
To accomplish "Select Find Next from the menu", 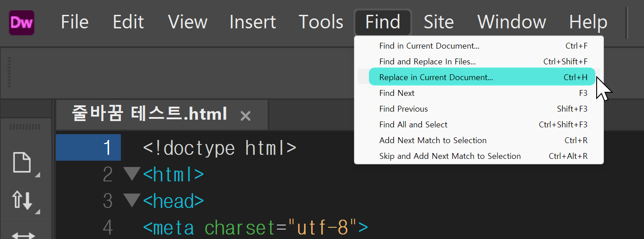I will click(397, 93).
